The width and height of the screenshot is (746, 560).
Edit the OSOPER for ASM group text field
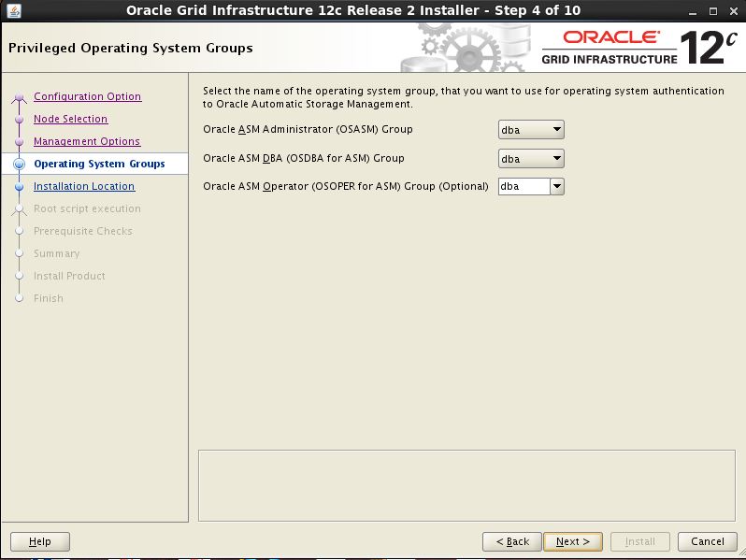(x=524, y=186)
